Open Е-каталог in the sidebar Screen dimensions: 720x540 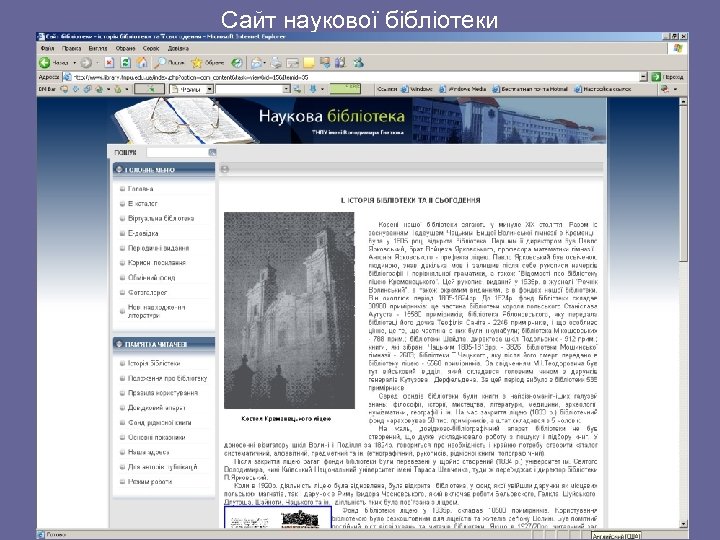click(x=142, y=203)
